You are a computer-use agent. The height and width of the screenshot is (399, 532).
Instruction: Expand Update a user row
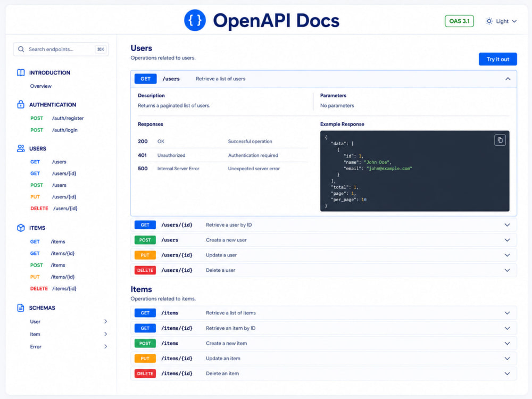click(x=323, y=255)
